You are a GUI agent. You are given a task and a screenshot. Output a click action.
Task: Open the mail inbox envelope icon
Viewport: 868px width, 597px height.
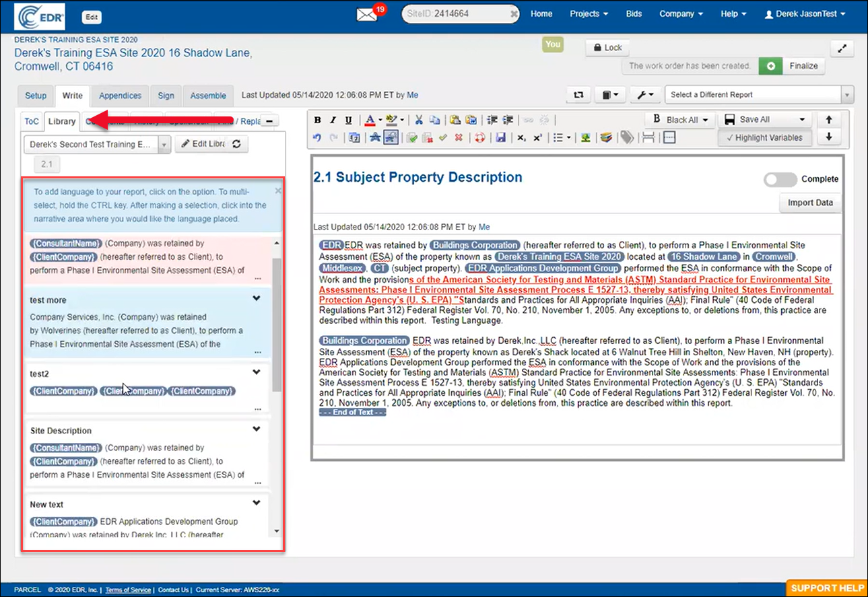pos(368,14)
